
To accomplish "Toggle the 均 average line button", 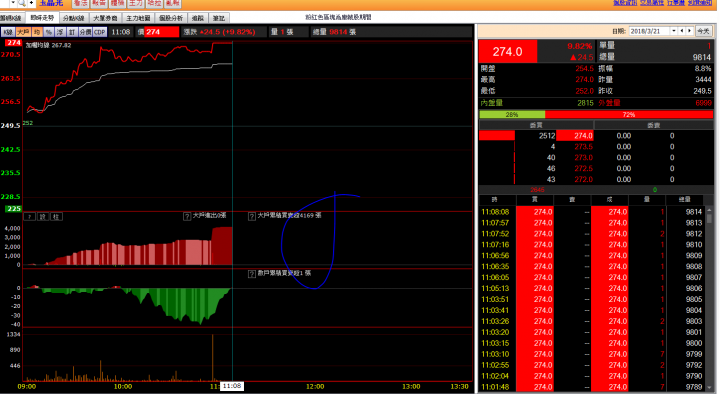I will pyautogui.click(x=37, y=32).
